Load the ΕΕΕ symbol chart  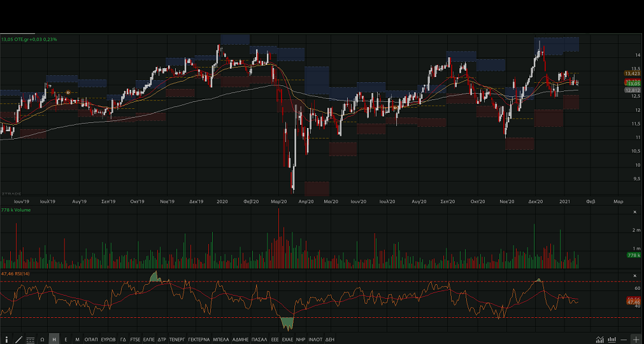275,340
